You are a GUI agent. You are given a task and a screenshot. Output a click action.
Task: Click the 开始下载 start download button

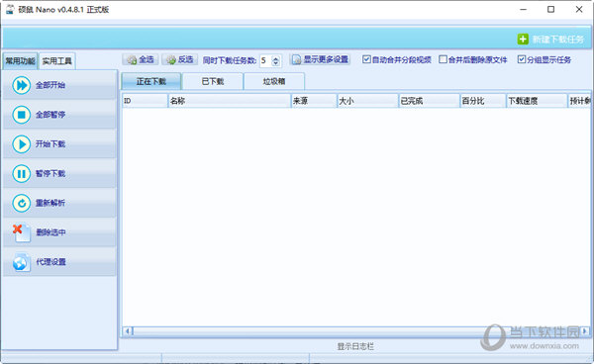click(x=59, y=143)
